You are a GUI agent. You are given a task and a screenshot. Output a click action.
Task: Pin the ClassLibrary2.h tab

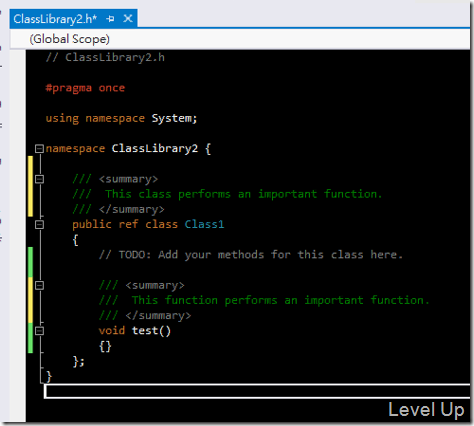click(x=110, y=19)
